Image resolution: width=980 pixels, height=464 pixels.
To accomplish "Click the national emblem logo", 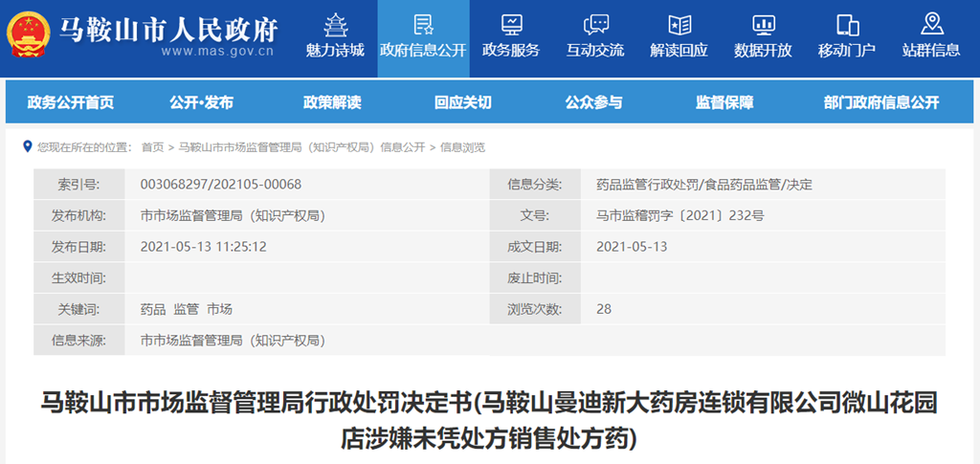I will click(28, 35).
